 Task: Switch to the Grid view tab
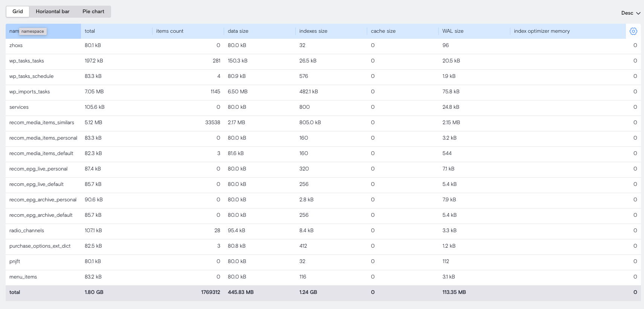pos(18,11)
